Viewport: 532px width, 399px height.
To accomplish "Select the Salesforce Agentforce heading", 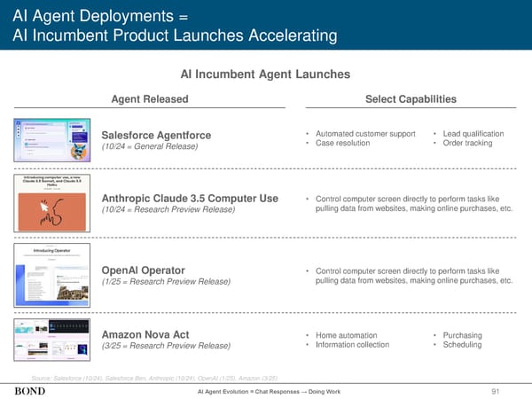I will pyautogui.click(x=156, y=135).
